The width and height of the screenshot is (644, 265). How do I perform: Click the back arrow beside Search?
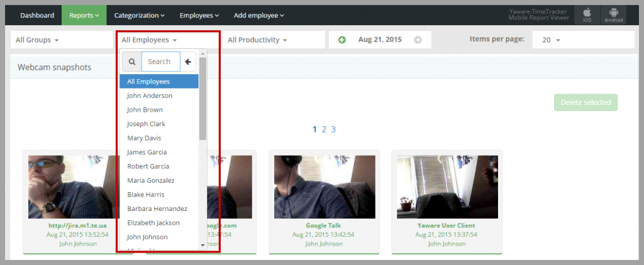pos(188,62)
